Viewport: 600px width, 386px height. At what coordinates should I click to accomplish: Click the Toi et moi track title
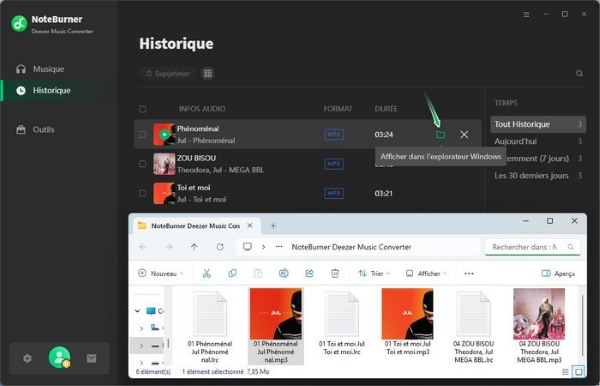[x=194, y=188]
